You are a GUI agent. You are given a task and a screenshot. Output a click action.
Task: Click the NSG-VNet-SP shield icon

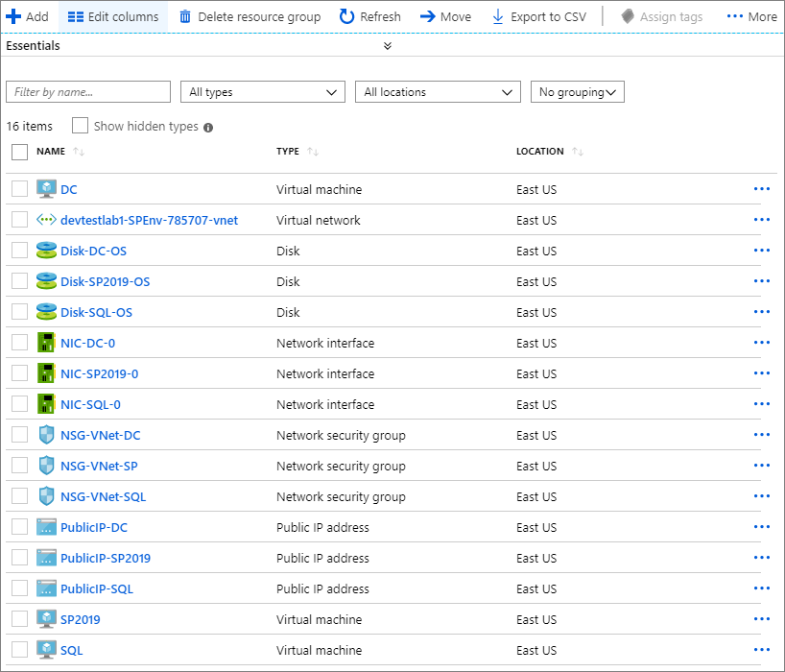tap(47, 466)
